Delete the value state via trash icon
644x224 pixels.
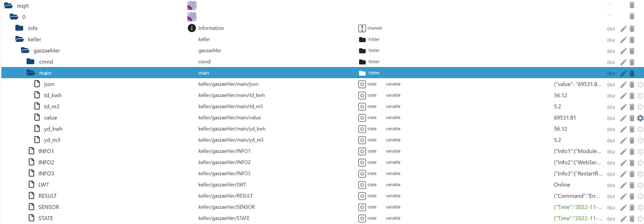tap(632, 118)
